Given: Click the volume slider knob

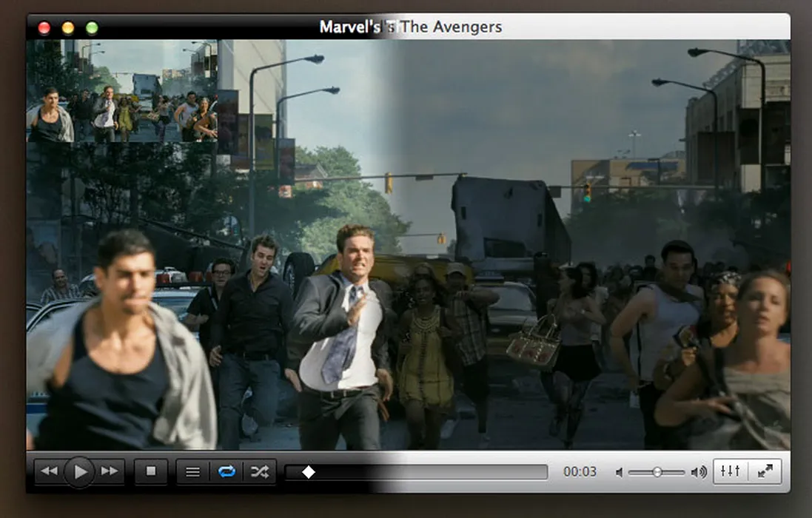Looking at the screenshot, I should (x=657, y=472).
